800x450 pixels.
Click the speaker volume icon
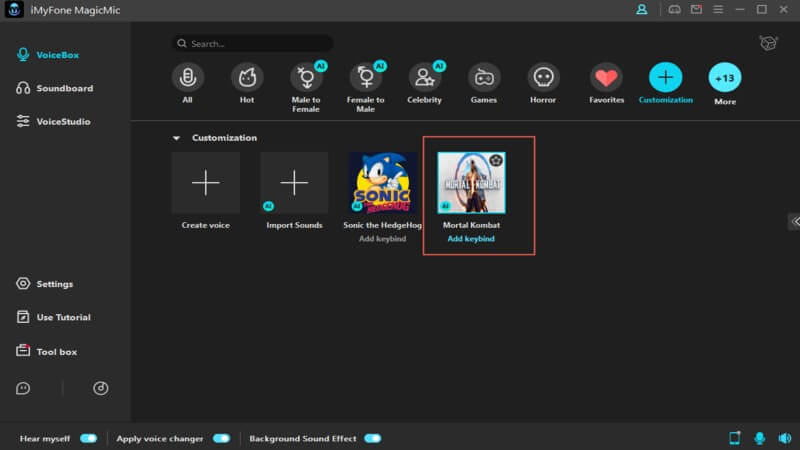(785, 438)
